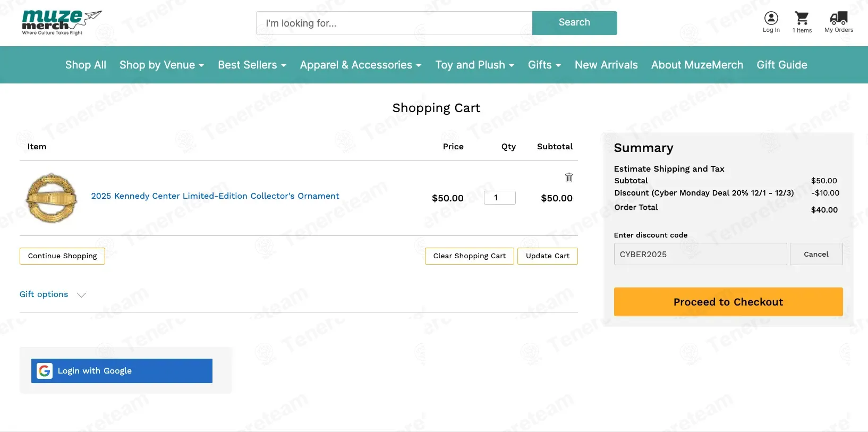Click Login with Google button
The image size is (868, 432).
coord(122,371)
